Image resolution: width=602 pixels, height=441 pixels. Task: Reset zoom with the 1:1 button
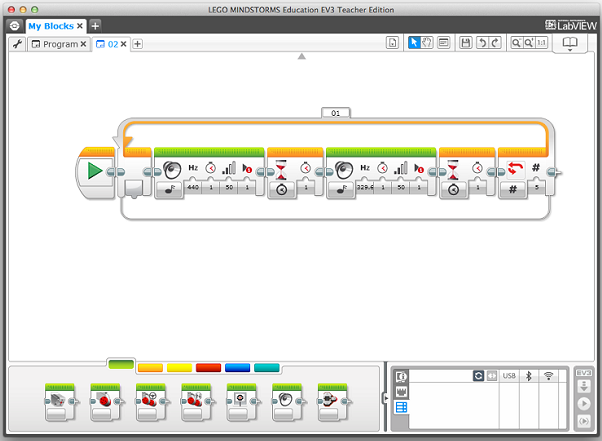[x=541, y=43]
